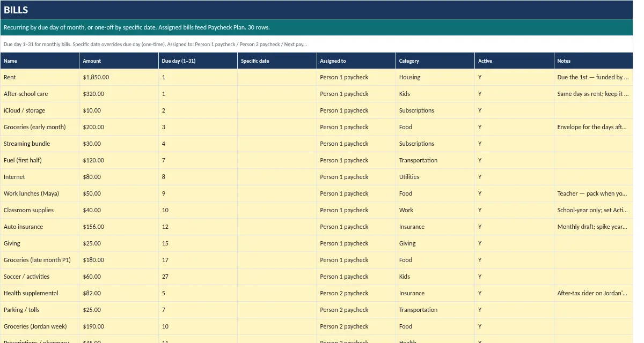Image resolution: width=644 pixels, height=343 pixels.
Task: Select the 'Classroom supplies' name cell
Action: [x=40, y=210]
